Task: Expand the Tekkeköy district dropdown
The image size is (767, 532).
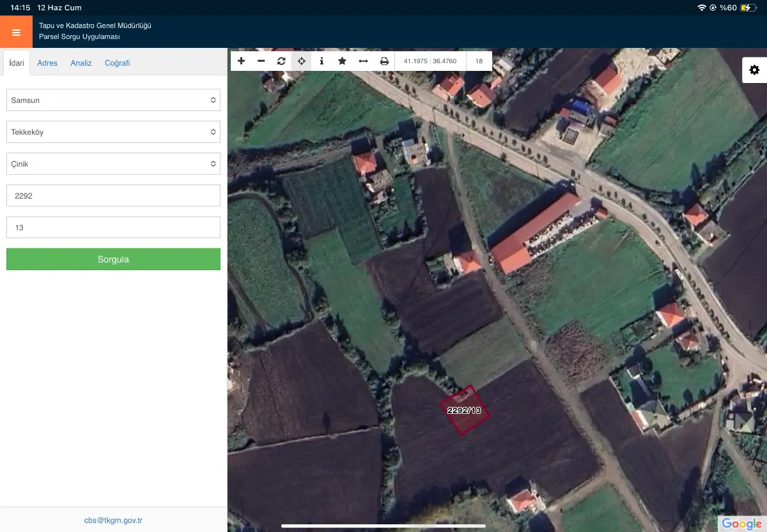Action: click(x=113, y=132)
